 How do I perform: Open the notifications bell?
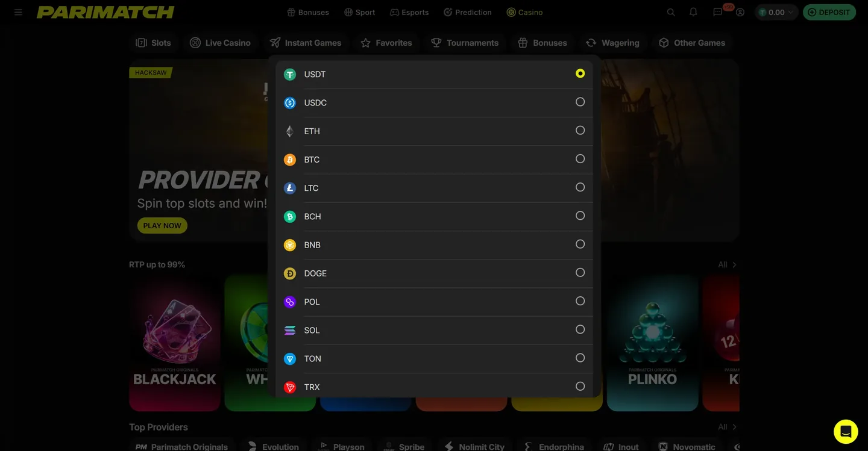(x=693, y=12)
